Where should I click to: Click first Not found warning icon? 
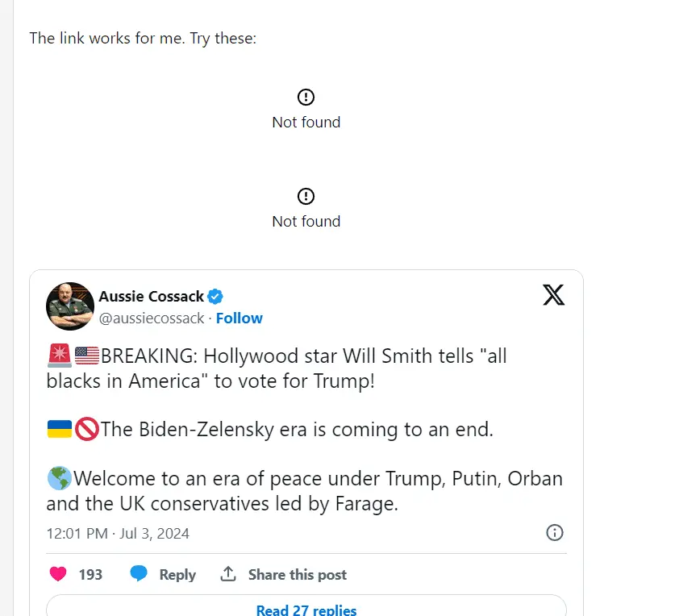[306, 98]
